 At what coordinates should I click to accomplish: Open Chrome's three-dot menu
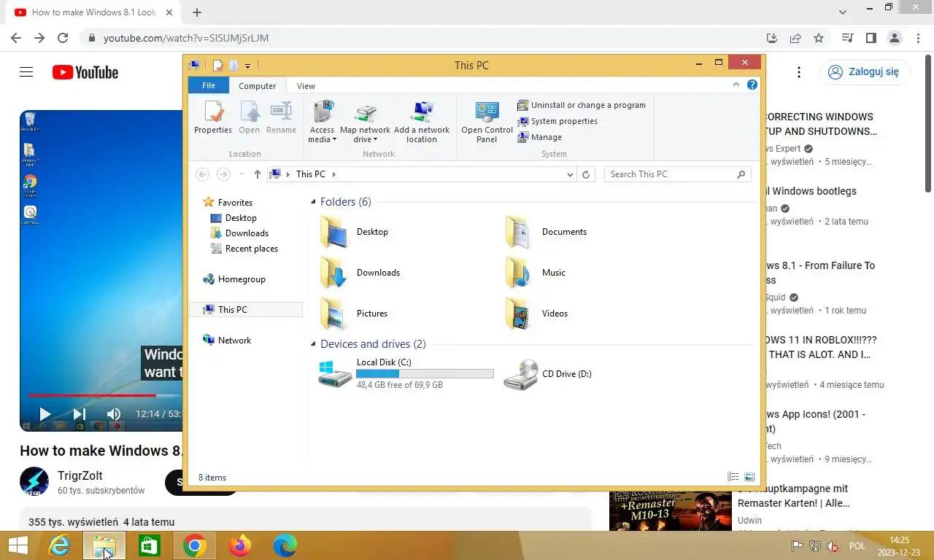click(917, 38)
